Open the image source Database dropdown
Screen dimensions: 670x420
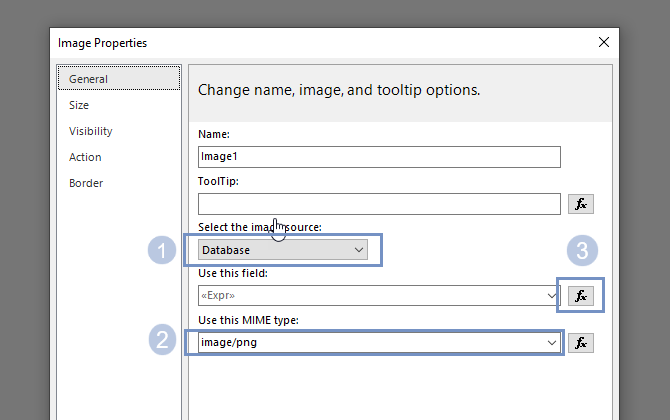282,250
